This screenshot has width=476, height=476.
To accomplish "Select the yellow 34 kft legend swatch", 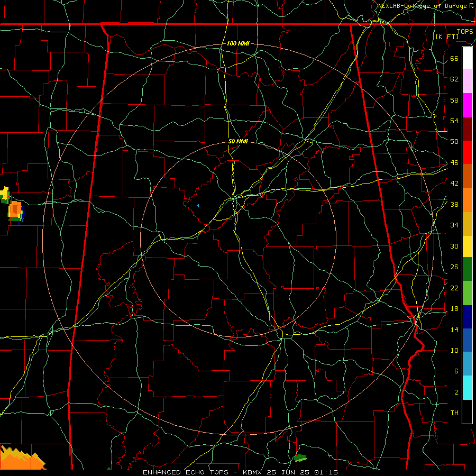I will tap(467, 246).
